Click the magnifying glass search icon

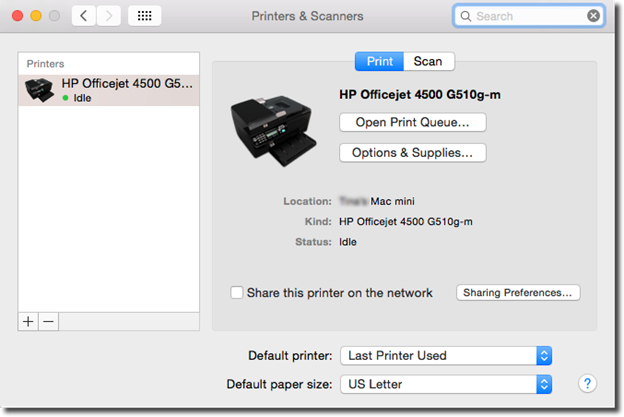pos(465,16)
